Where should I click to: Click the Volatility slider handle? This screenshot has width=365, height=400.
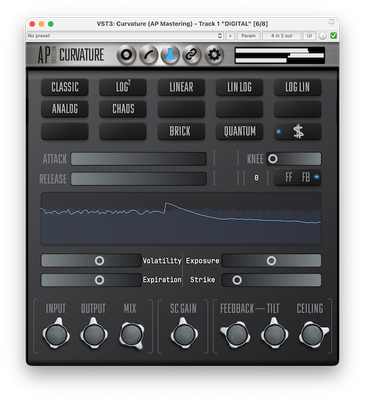tap(99, 261)
